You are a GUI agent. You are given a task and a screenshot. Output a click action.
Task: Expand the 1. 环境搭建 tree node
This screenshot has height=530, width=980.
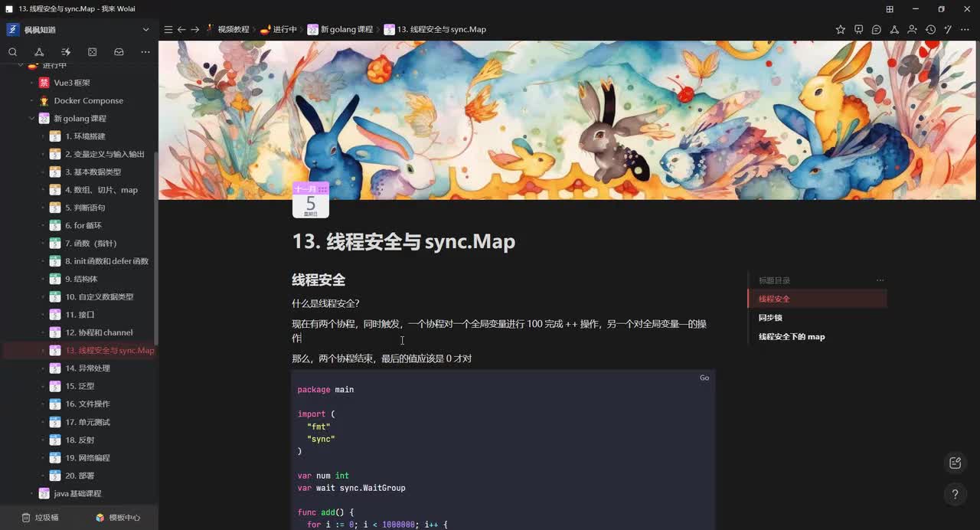click(43, 136)
